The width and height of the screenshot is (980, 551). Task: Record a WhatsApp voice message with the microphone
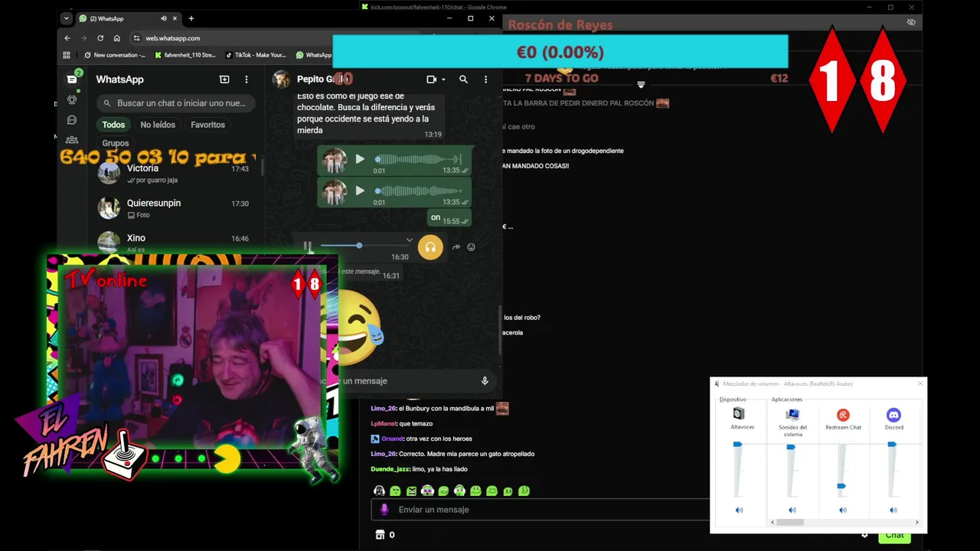pos(485,380)
